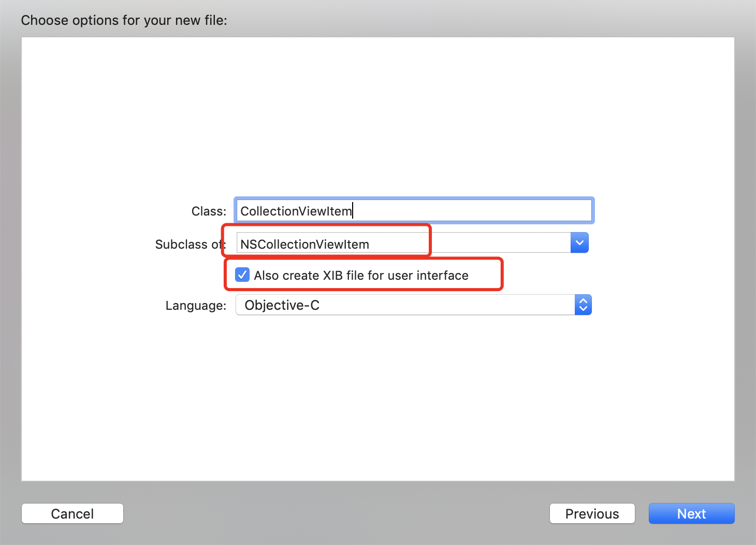Click the 'Choose options for your new file' heading
Image resolution: width=756 pixels, height=545 pixels.
point(124,20)
